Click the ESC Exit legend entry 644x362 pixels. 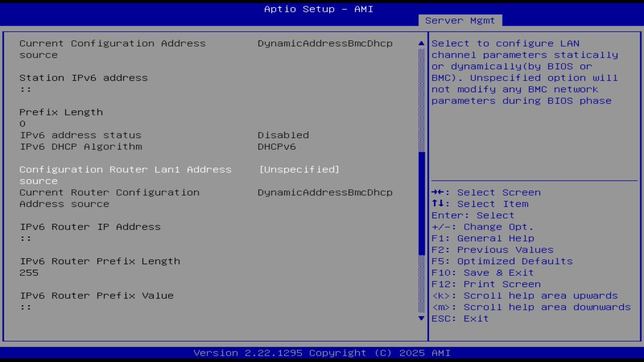(459, 318)
